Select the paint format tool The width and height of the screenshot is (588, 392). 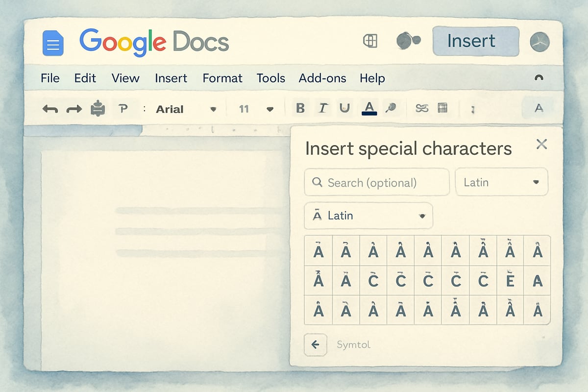coord(123,108)
